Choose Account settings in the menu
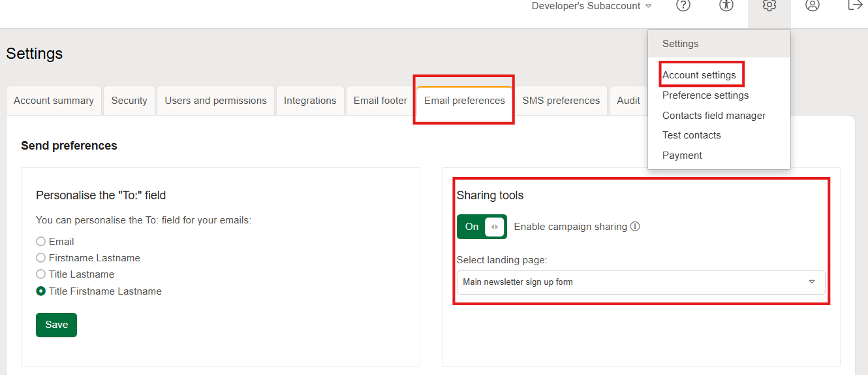This screenshot has width=868, height=375. (699, 75)
